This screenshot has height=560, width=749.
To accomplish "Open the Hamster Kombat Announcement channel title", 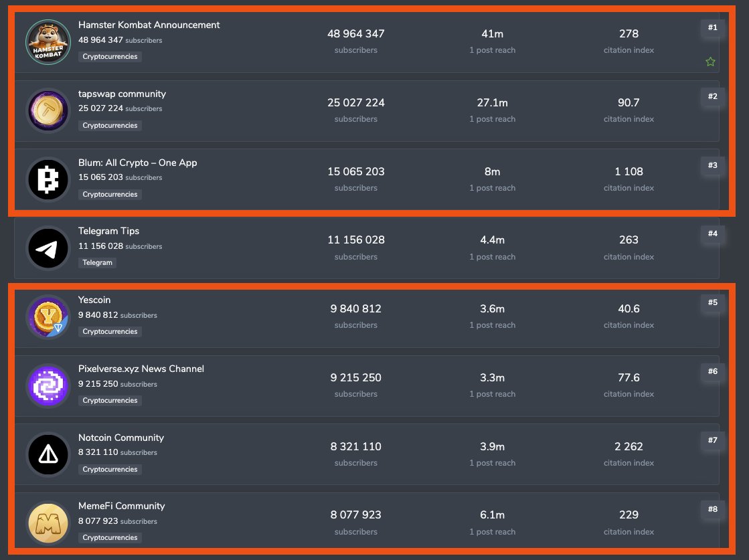I will [149, 25].
